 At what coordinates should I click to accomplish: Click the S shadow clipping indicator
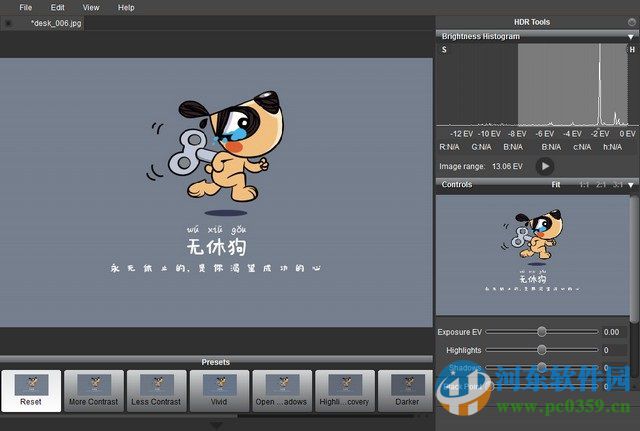pyautogui.click(x=444, y=49)
